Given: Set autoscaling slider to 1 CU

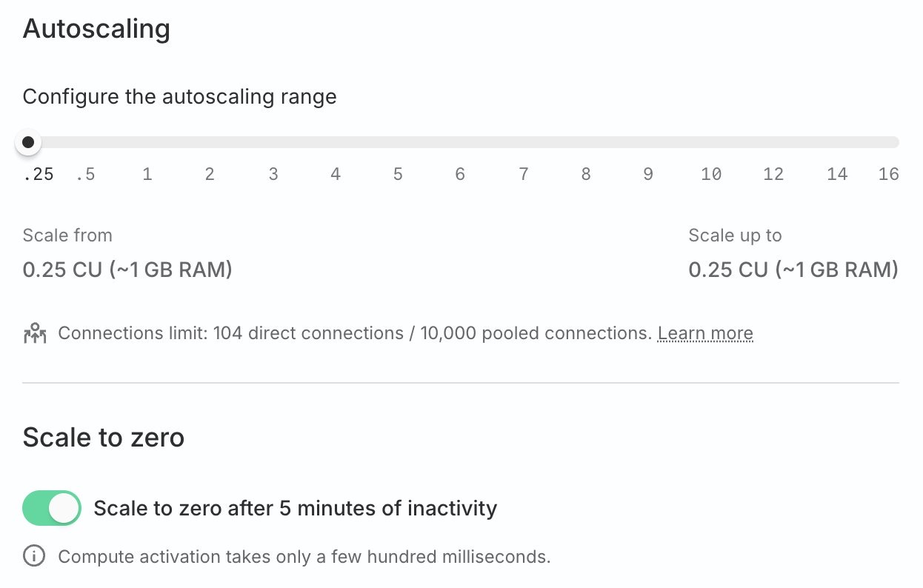Looking at the screenshot, I should click(x=147, y=142).
